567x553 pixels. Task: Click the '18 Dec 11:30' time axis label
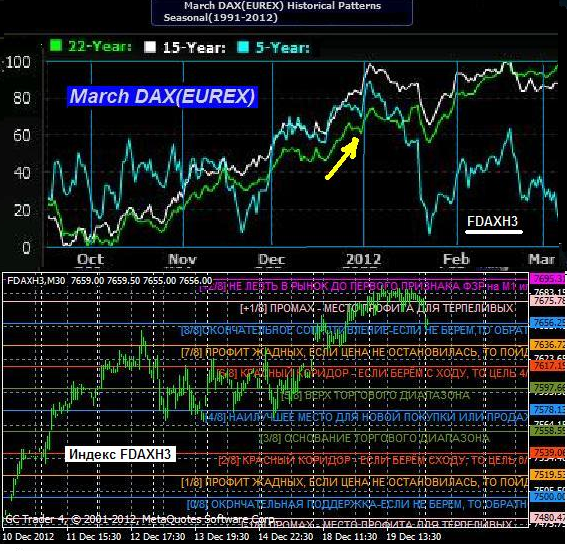click(x=350, y=536)
